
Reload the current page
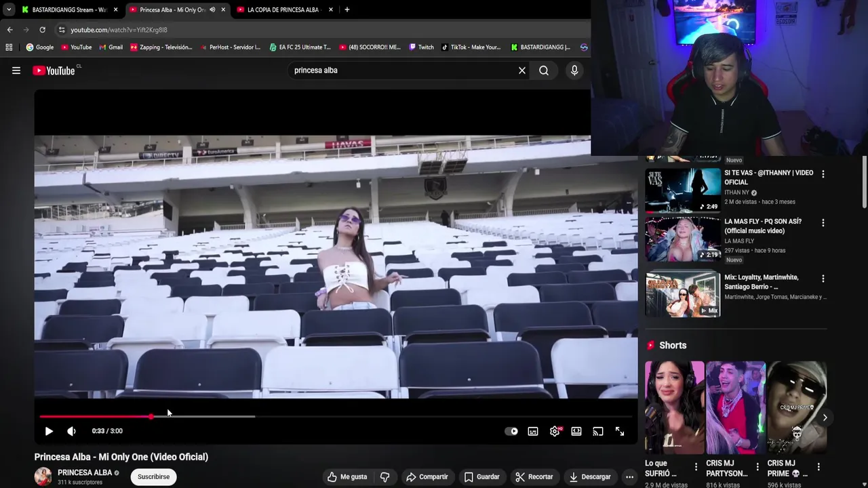coord(42,30)
